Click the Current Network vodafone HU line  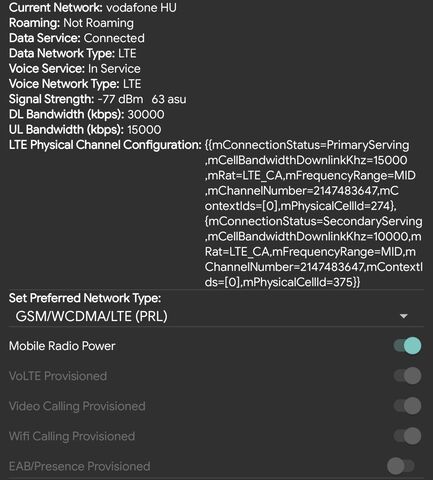93,8
